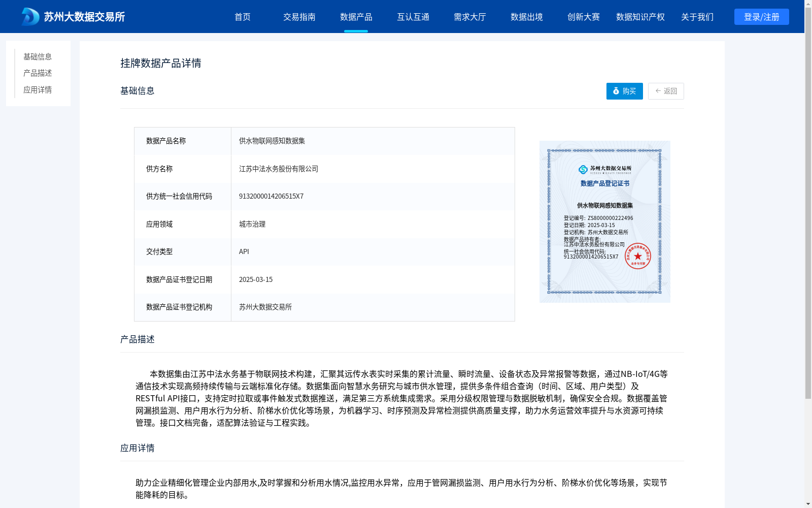
Task: Click the 交付类型 label cell
Action: click(183, 251)
